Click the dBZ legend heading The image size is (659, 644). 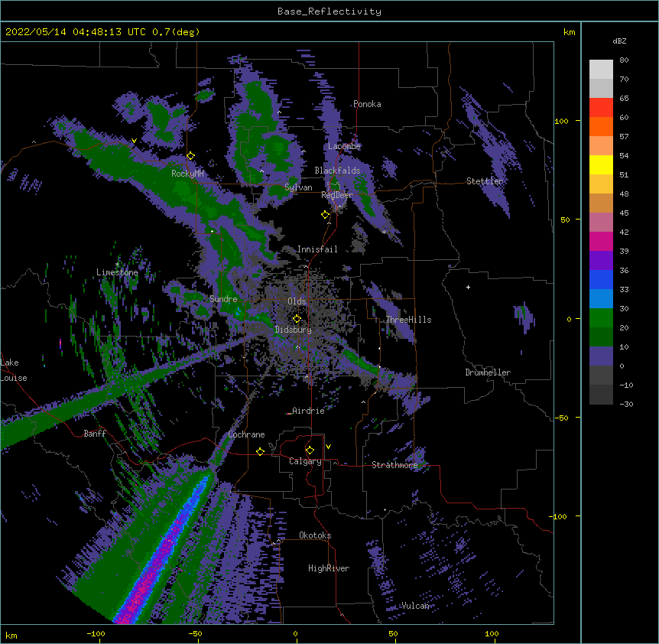pos(619,41)
